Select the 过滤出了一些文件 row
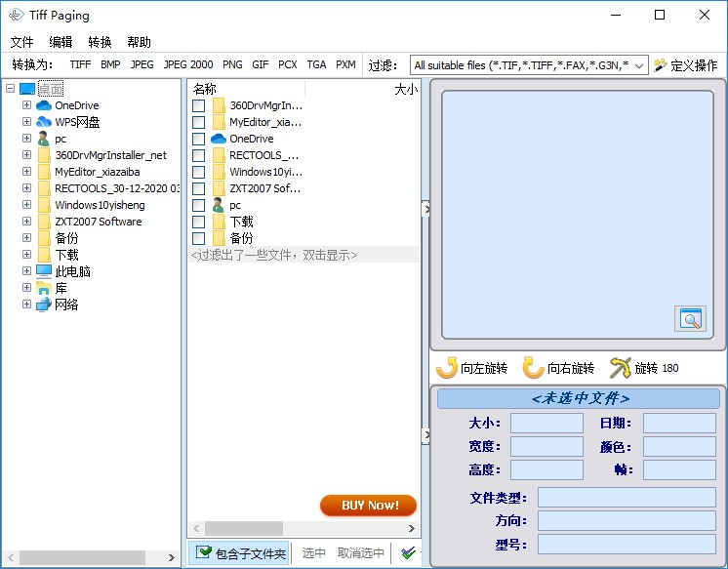Screen dimensions: 728x569 click(x=303, y=255)
